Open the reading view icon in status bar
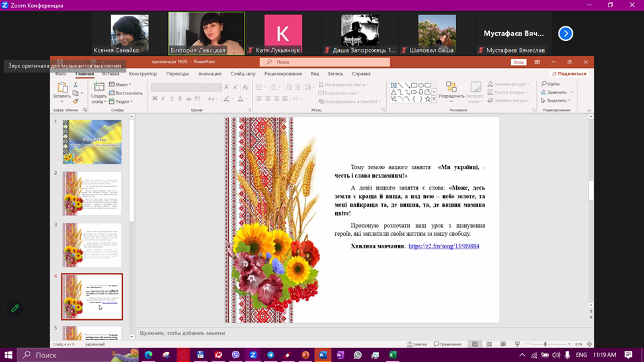 point(503,344)
